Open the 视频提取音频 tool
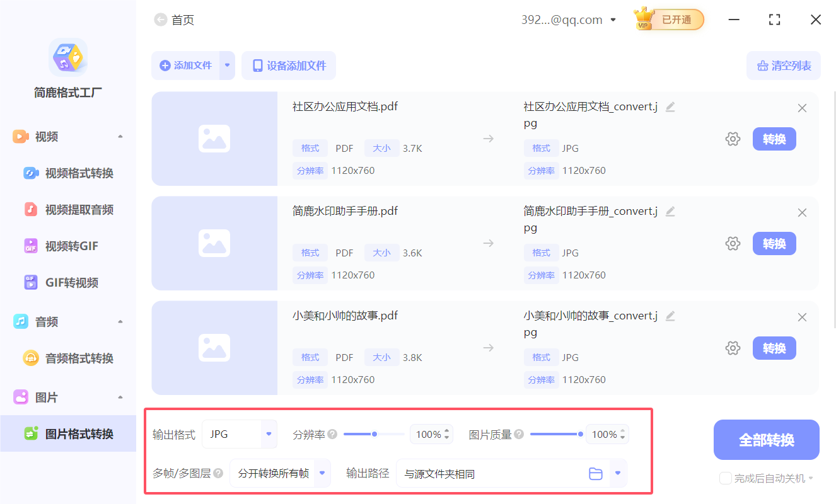The height and width of the screenshot is (504, 836). coord(67,209)
